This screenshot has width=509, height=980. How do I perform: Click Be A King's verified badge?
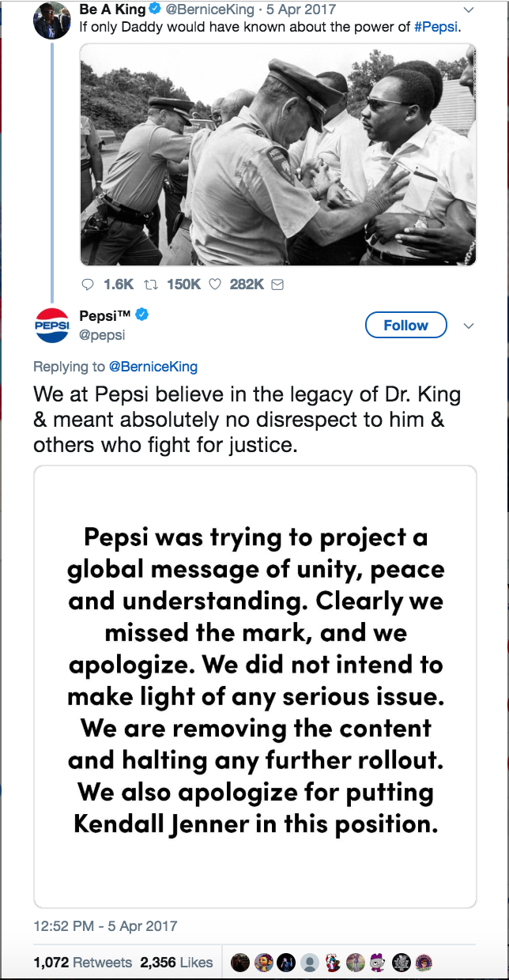[156, 9]
